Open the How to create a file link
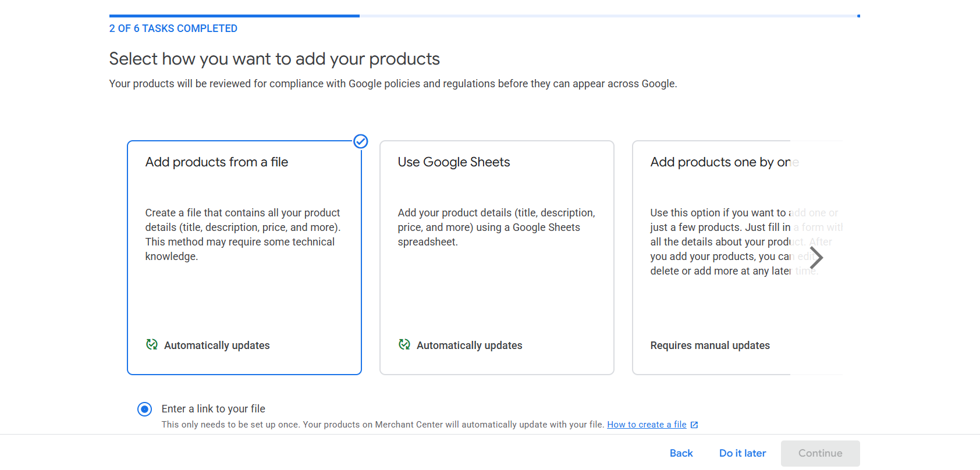The width and height of the screenshot is (980, 470). 647,425
